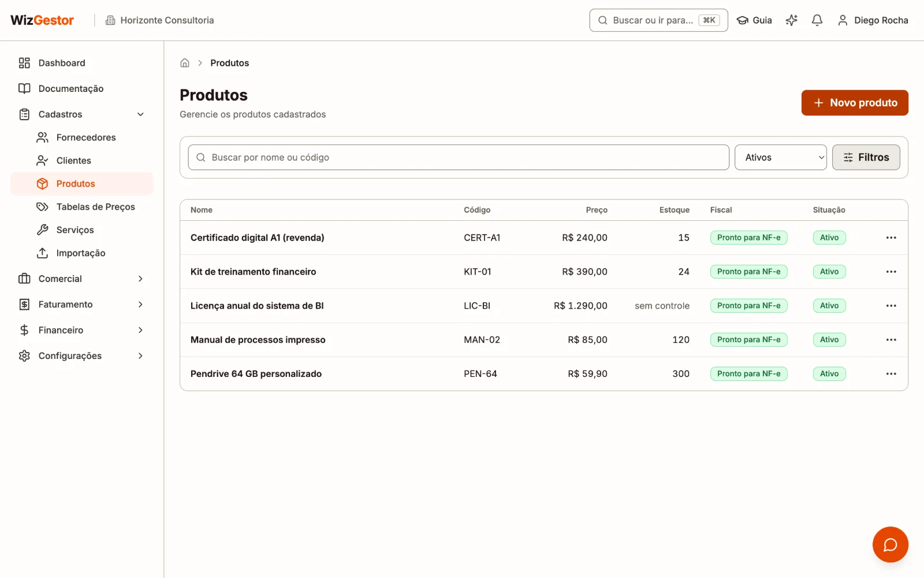
Task: Click the Certificado digital A1 (revenda) name
Action: (x=257, y=238)
